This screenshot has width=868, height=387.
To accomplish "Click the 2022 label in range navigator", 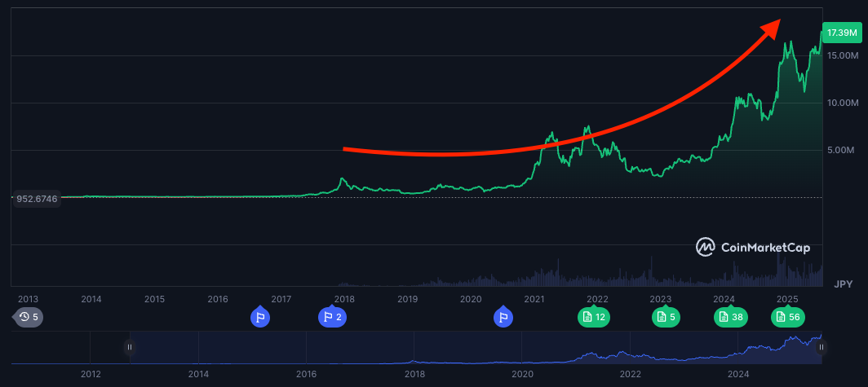I will click(630, 374).
